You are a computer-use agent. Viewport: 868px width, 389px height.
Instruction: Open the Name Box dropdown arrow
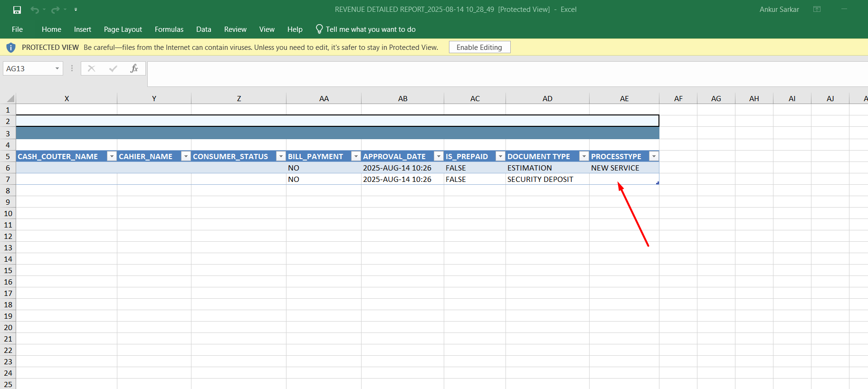point(57,68)
